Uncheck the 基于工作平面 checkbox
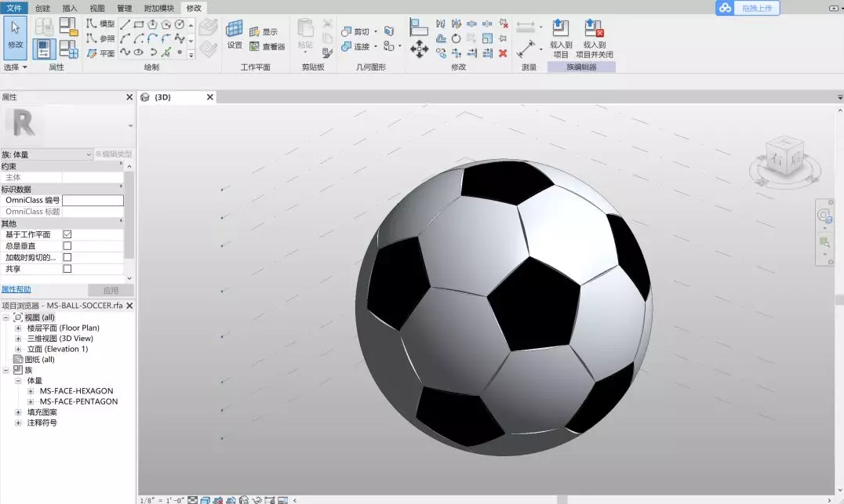The width and height of the screenshot is (844, 504). [x=67, y=234]
